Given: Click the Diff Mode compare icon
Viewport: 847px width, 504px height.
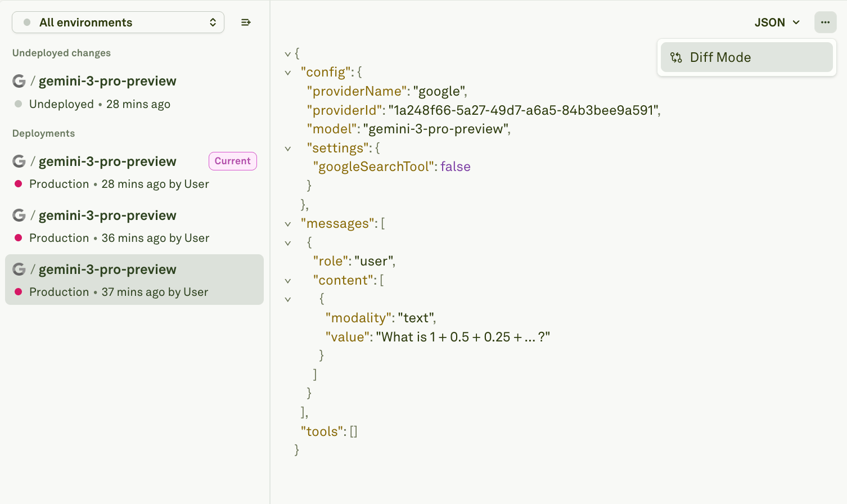Looking at the screenshot, I should pyautogui.click(x=676, y=57).
